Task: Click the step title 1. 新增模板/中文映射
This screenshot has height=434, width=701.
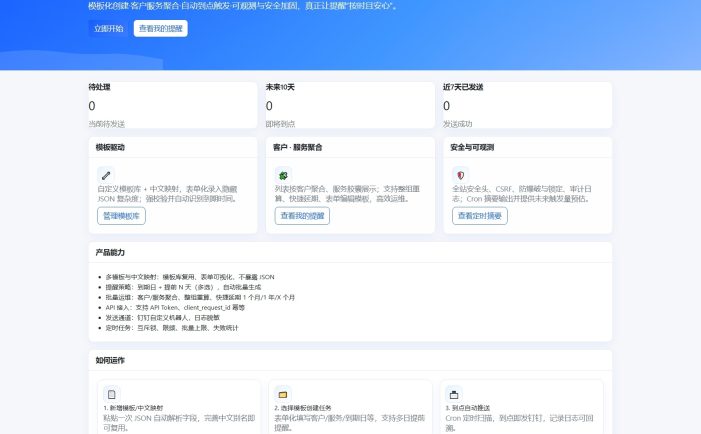Action: pos(133,408)
